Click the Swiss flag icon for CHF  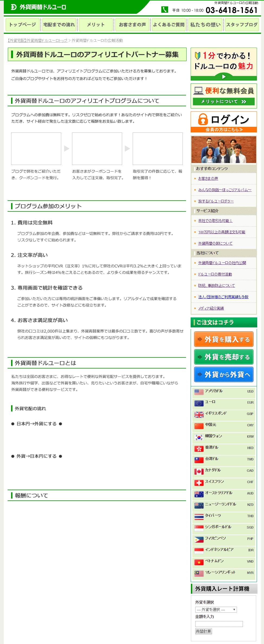click(199, 483)
